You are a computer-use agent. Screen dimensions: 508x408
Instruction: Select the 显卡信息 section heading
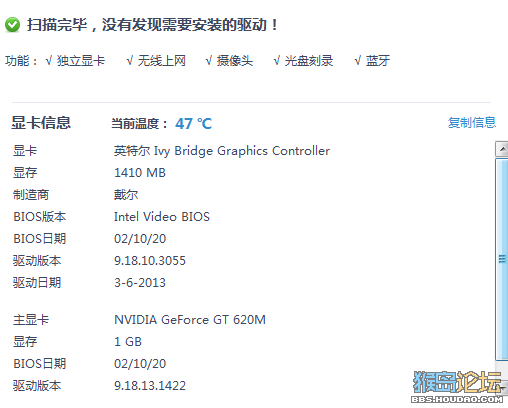point(41,123)
